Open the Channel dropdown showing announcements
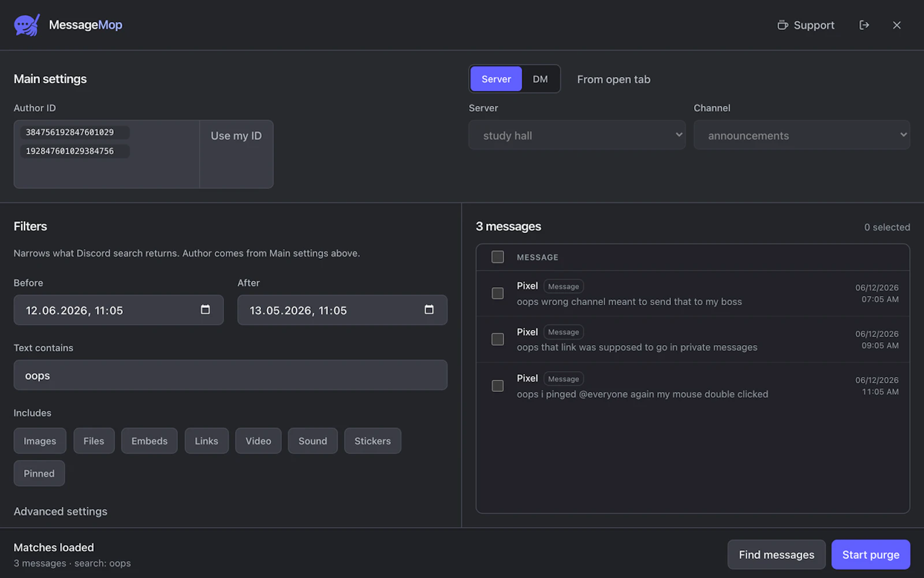 coord(802,135)
